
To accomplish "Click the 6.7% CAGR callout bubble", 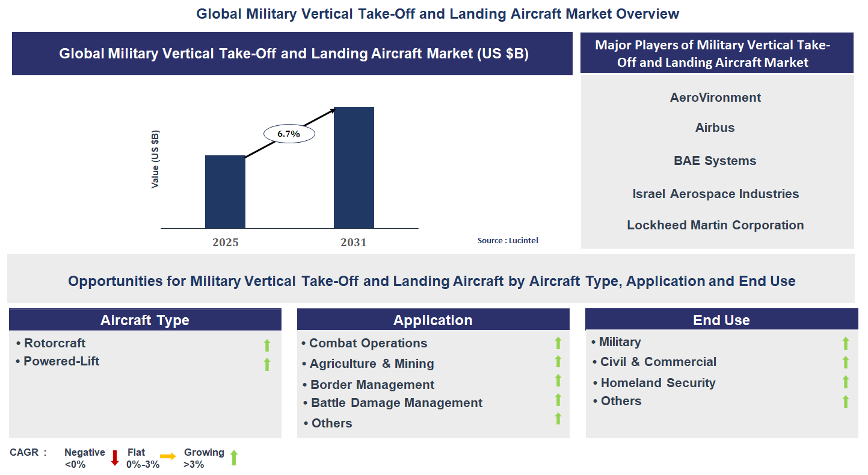I will (289, 133).
